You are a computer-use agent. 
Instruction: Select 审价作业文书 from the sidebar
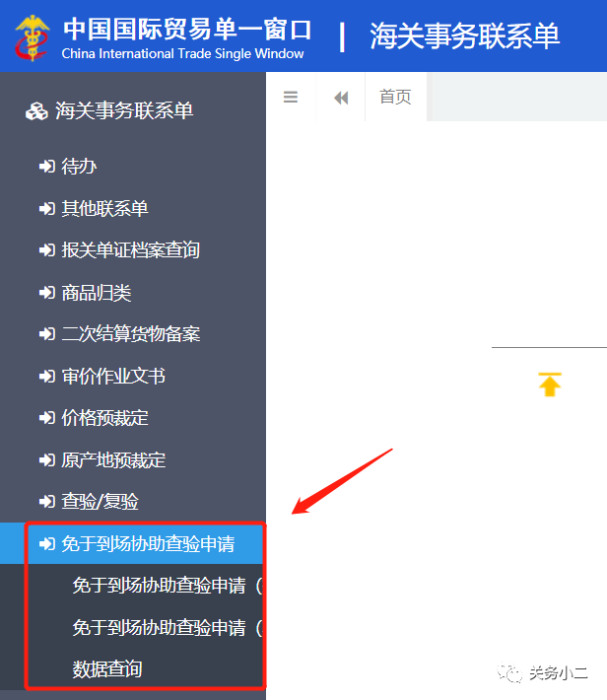(133, 376)
